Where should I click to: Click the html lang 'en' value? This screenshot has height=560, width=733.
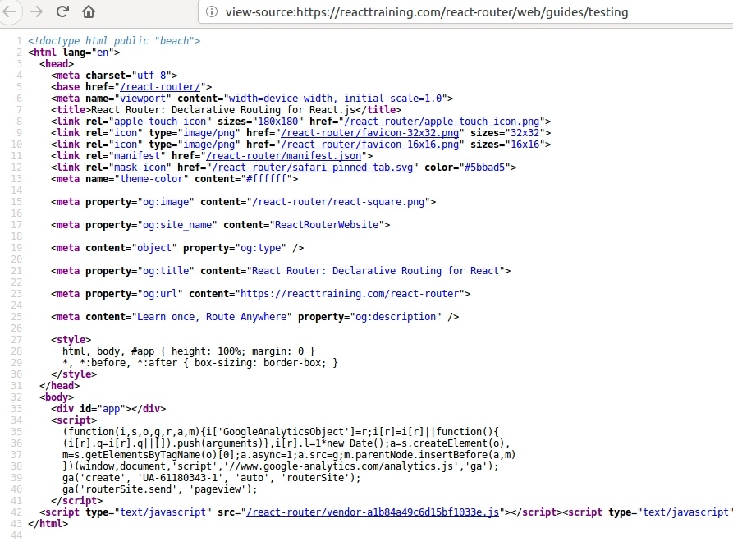[x=103, y=52]
